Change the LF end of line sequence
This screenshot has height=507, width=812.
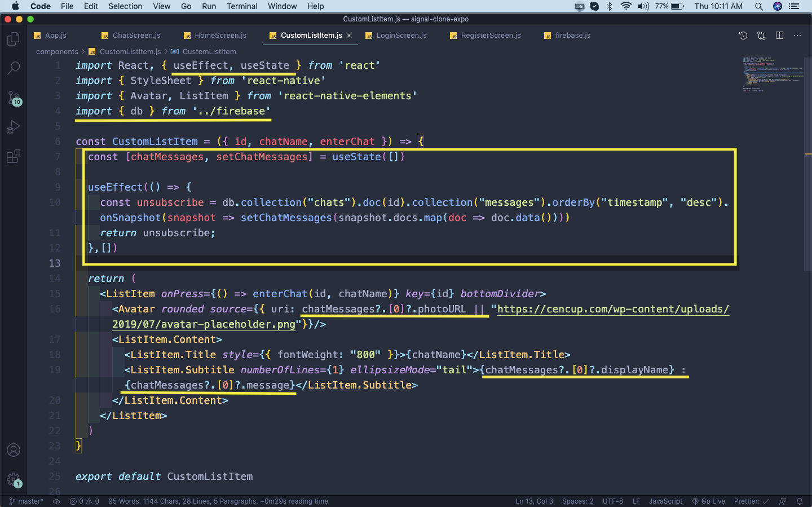[636, 501]
